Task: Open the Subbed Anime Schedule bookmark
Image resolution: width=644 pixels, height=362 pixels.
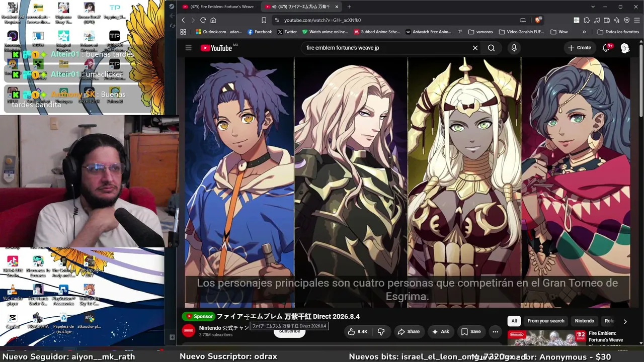Action: 377,32
